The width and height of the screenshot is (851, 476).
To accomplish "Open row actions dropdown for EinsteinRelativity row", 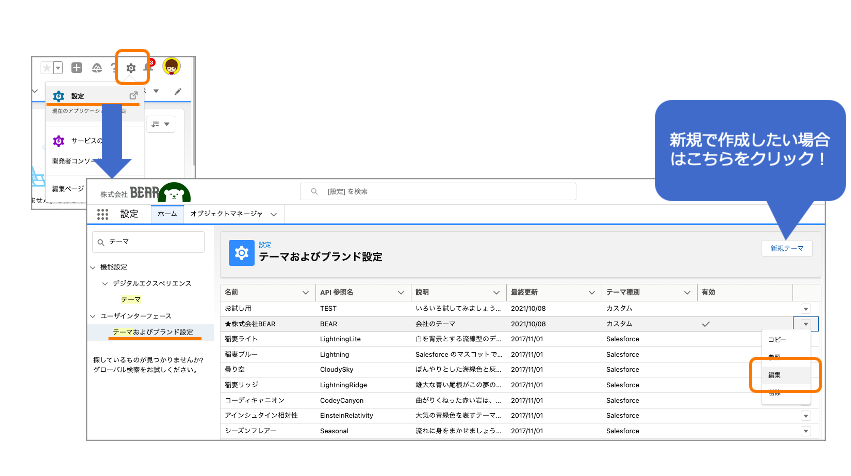I will click(805, 416).
